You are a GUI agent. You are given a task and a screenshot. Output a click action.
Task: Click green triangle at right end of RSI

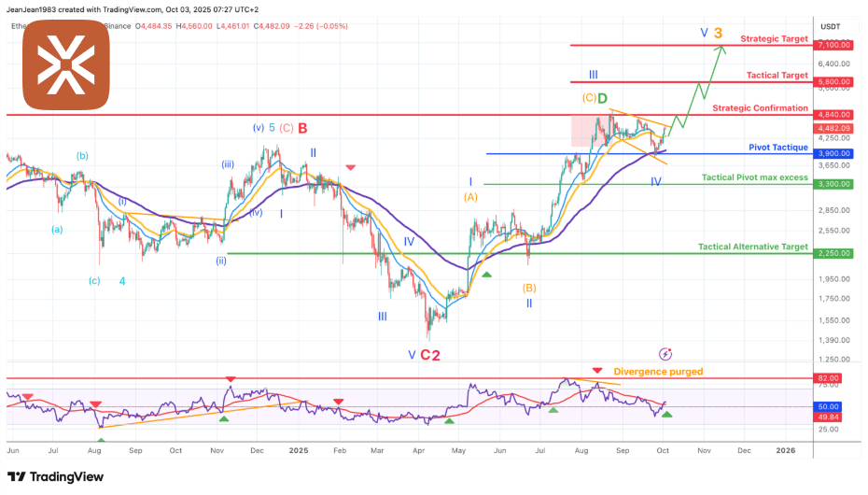pos(666,414)
